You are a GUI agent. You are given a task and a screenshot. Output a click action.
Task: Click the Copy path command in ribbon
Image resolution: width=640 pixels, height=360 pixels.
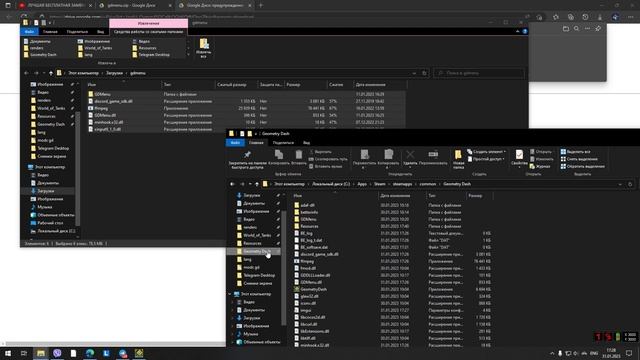[328, 159]
